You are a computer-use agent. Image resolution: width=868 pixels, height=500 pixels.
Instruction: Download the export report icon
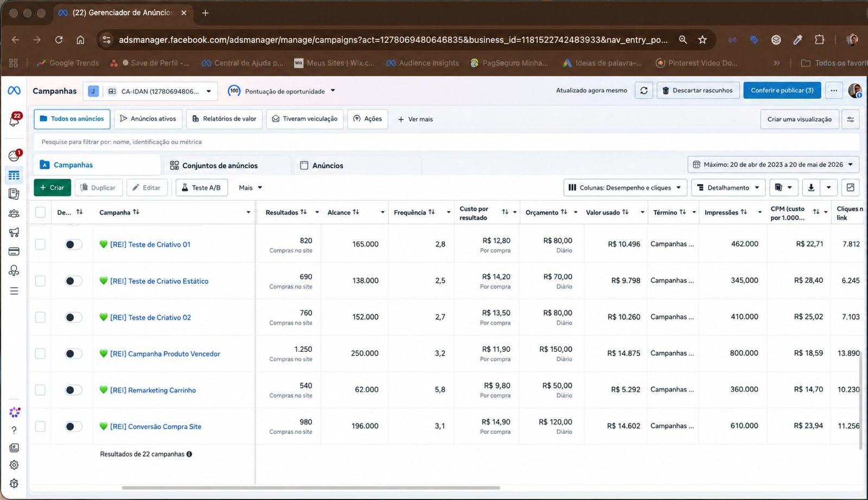click(811, 188)
